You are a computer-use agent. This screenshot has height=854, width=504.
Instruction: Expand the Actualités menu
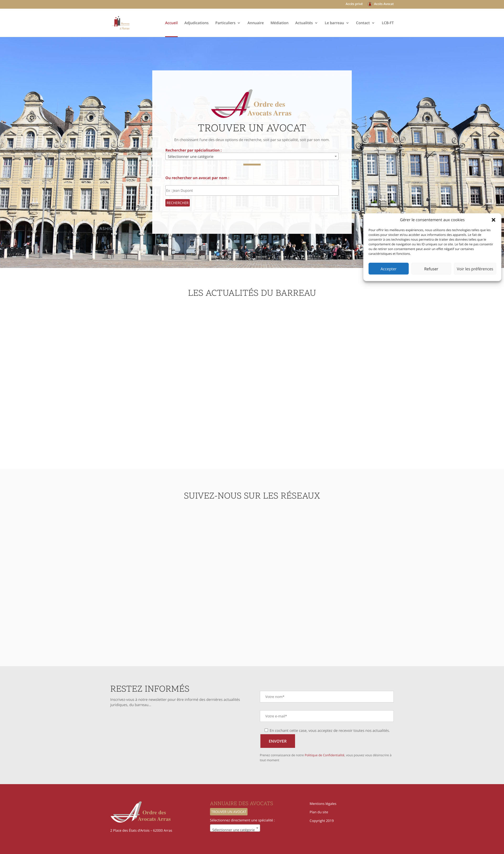306,23
